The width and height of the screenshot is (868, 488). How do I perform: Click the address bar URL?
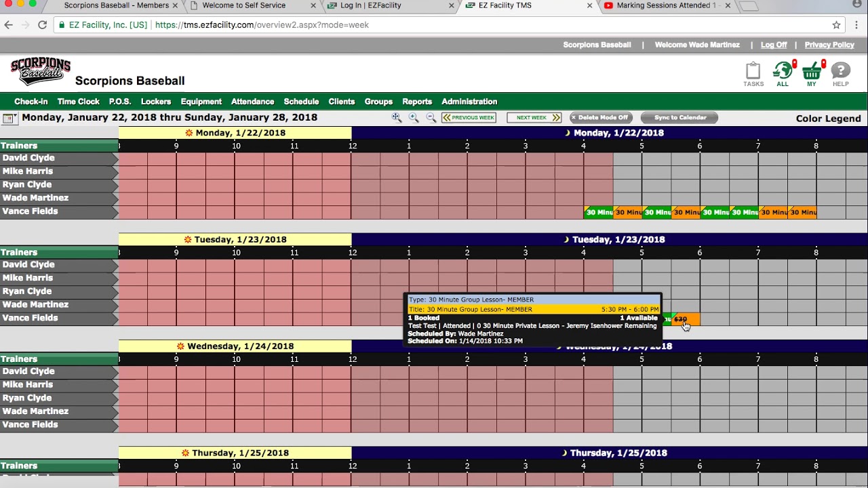(x=262, y=25)
